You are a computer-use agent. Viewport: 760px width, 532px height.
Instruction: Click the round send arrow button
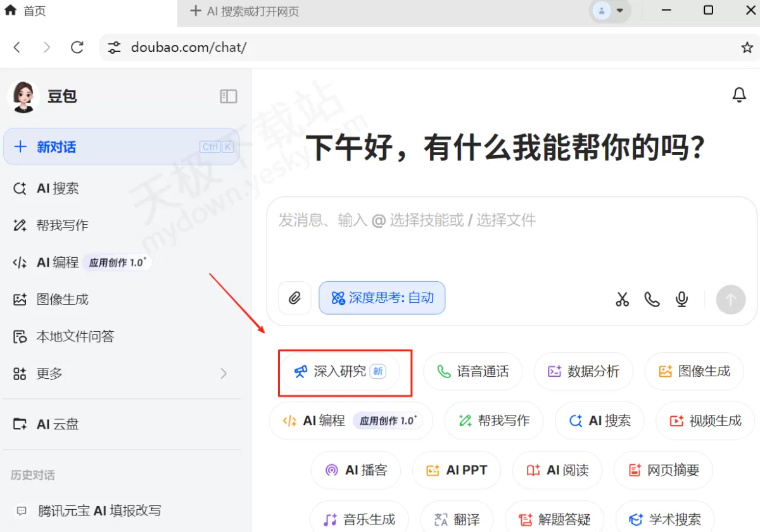click(731, 299)
